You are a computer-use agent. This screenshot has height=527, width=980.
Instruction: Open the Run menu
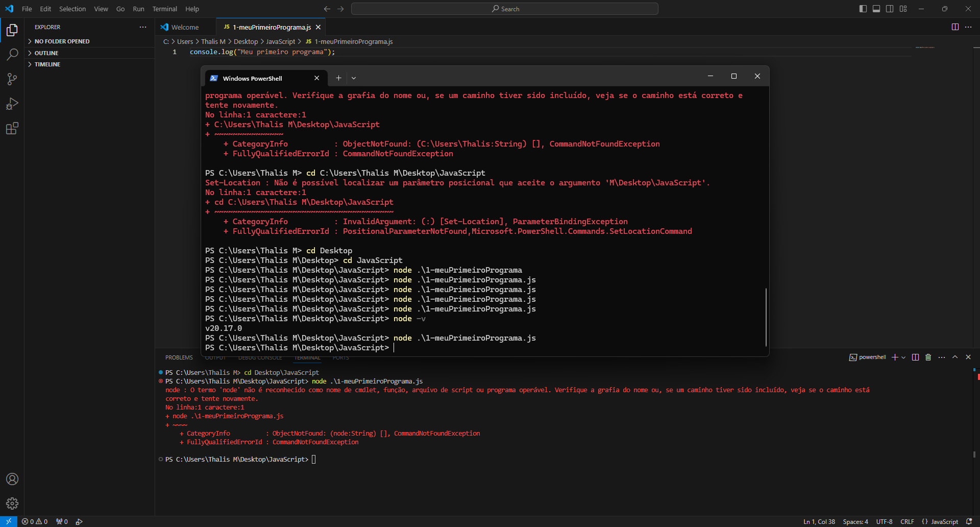[x=138, y=9]
